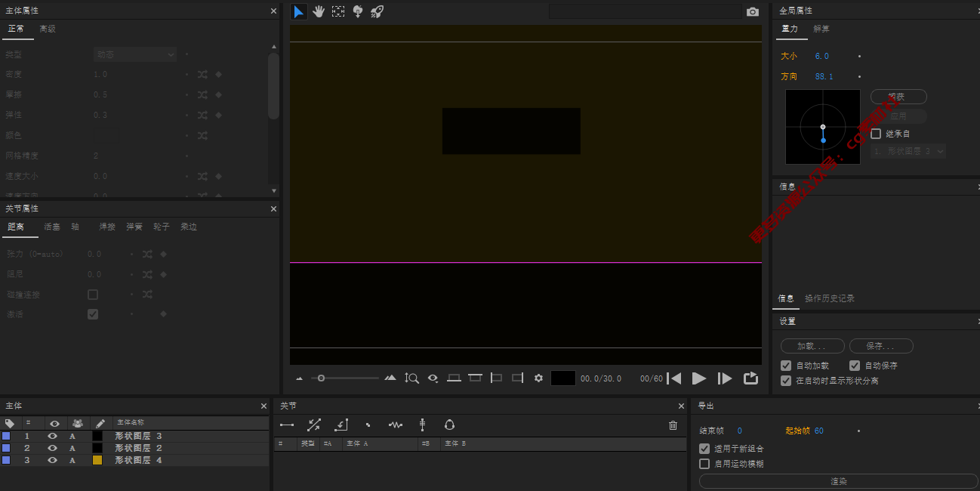Image resolution: width=980 pixels, height=491 pixels.
Task: Open preview settings gear icon
Action: 538,378
